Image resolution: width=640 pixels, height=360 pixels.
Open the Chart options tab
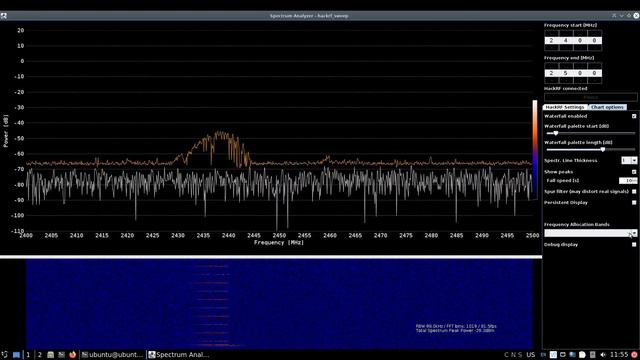(607, 107)
